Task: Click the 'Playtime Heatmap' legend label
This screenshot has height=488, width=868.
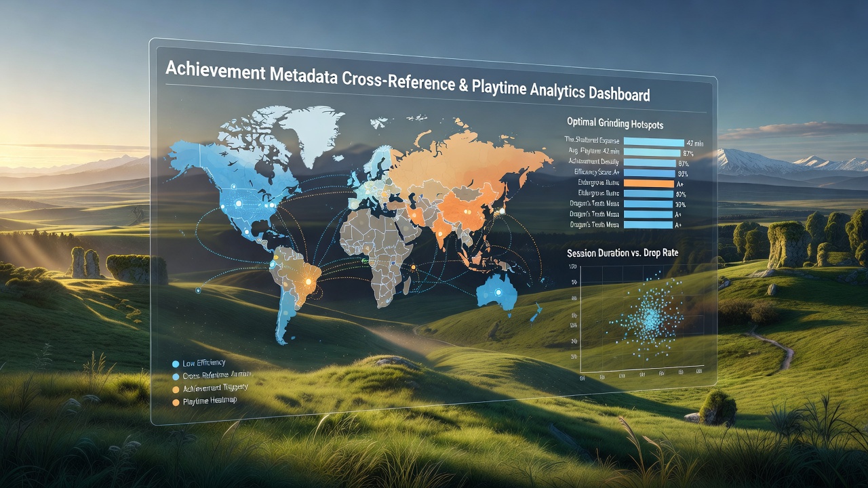Action: click(210, 401)
